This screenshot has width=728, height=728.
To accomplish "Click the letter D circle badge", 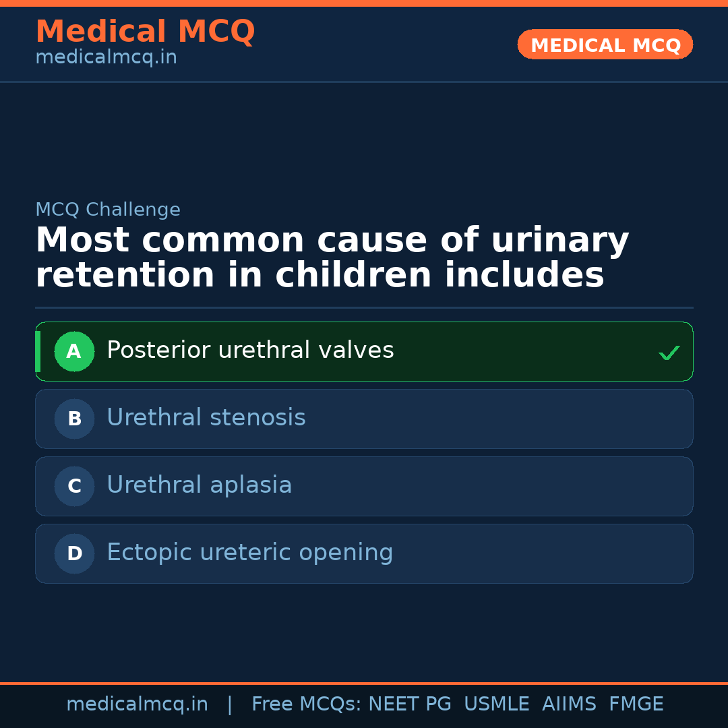I will click(x=74, y=553).
